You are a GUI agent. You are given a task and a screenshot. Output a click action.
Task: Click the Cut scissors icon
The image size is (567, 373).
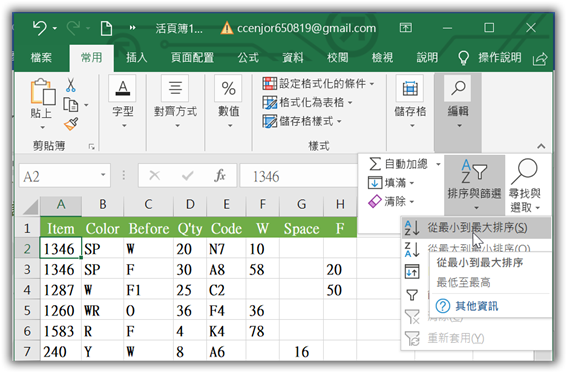(71, 85)
